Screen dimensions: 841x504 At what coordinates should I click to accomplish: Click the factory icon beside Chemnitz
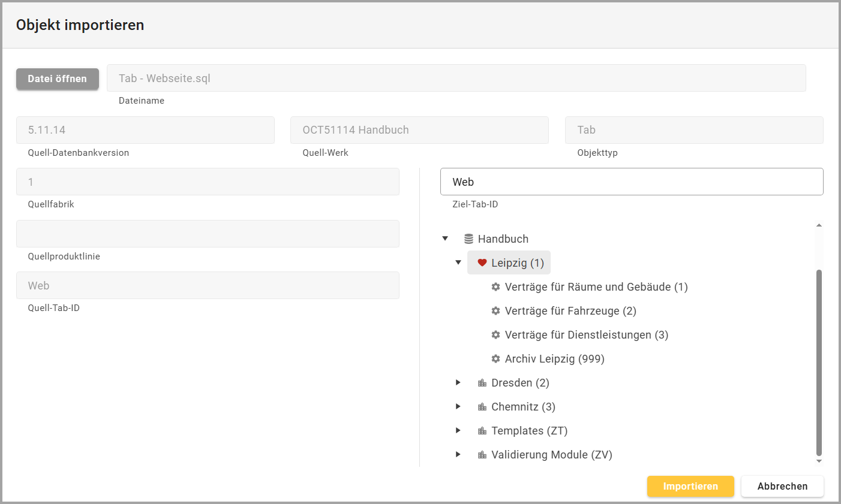point(482,407)
